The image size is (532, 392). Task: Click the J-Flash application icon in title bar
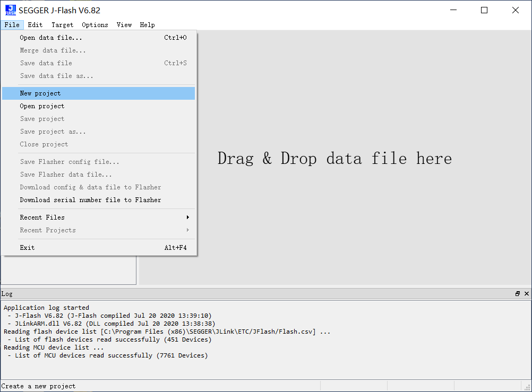(11, 10)
